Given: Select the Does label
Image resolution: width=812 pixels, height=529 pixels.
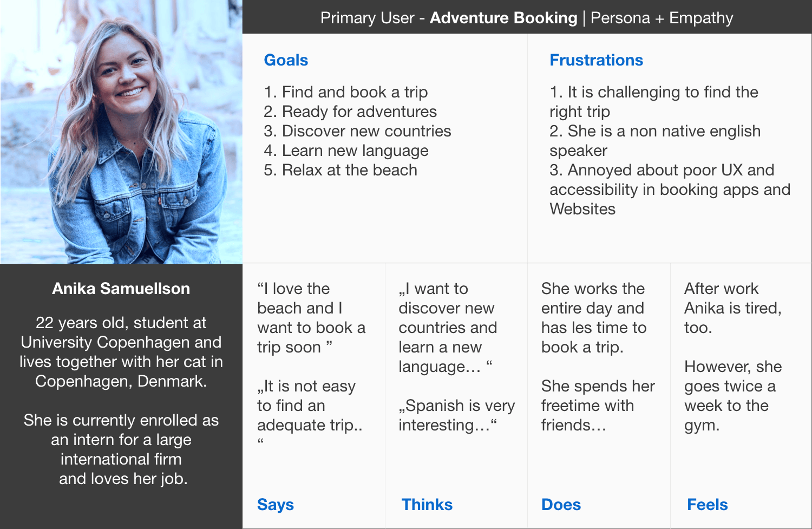Looking at the screenshot, I should click(561, 504).
